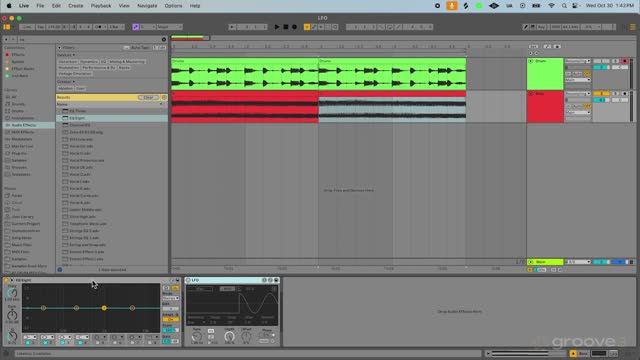The width and height of the screenshot is (640, 360).
Task: Toggle the yellow automation arm button
Action: [x=307, y=27]
